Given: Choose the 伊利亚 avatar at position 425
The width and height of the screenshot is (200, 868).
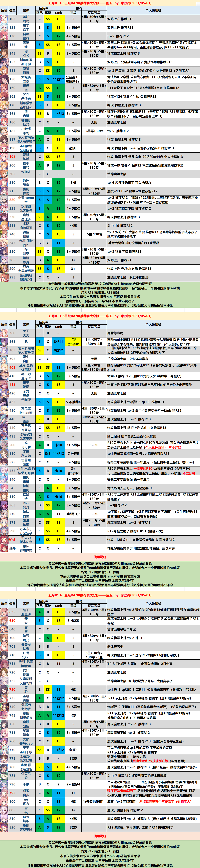Looking at the screenshot, I should point(4,402).
